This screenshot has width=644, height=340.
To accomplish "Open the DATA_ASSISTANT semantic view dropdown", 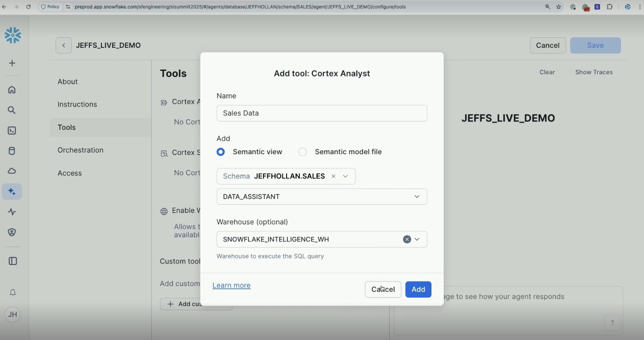I will click(x=322, y=196).
